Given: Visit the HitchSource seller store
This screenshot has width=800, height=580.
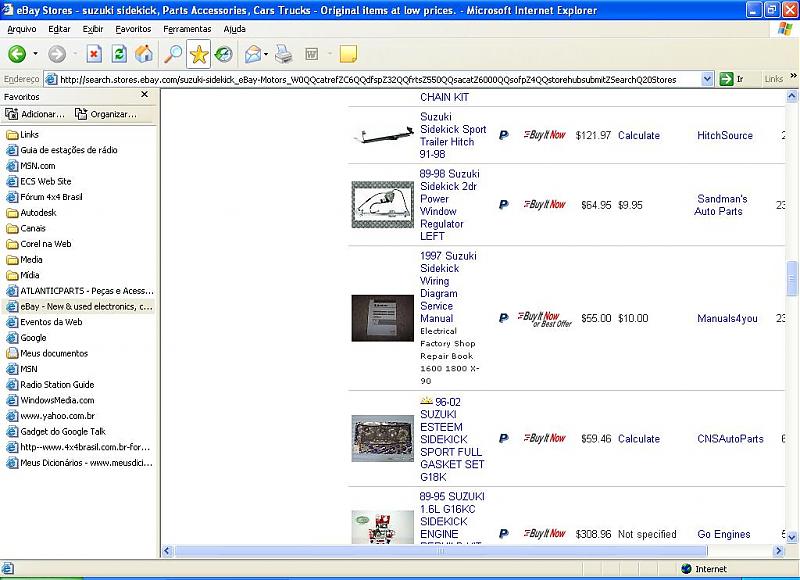Looking at the screenshot, I should coord(725,135).
